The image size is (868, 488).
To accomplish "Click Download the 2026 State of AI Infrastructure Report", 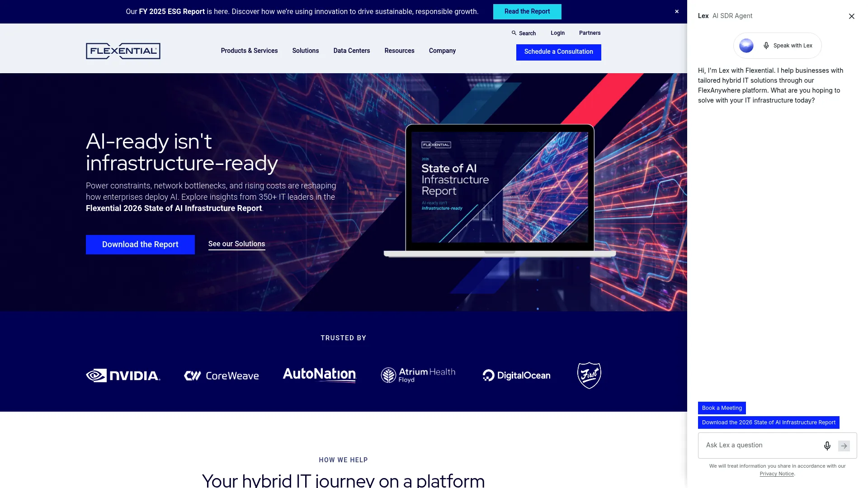I will coord(769,422).
